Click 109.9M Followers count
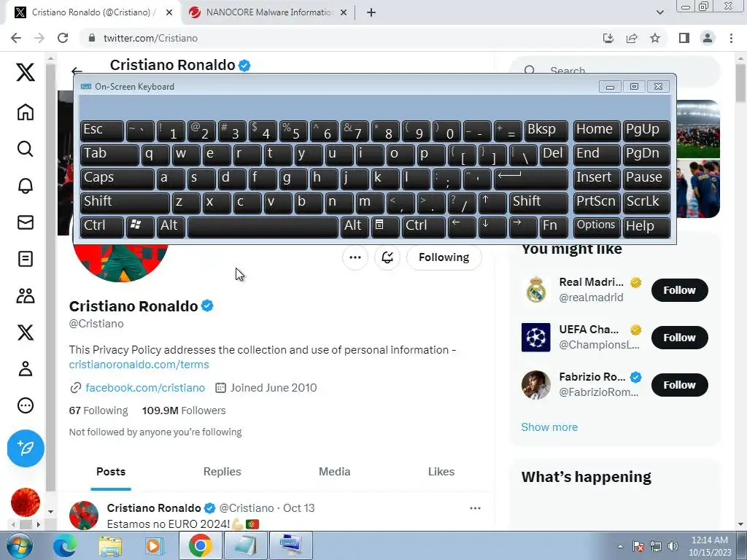The height and width of the screenshot is (560, 747). coord(184,411)
